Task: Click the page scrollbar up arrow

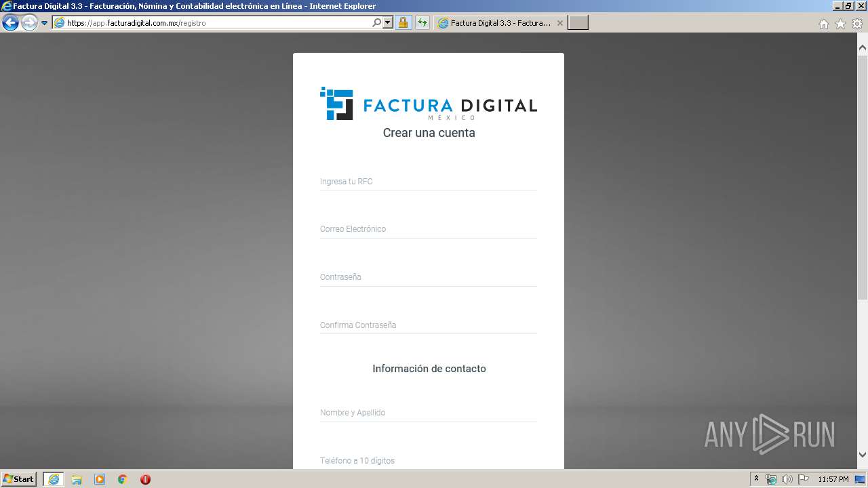Action: tap(863, 47)
